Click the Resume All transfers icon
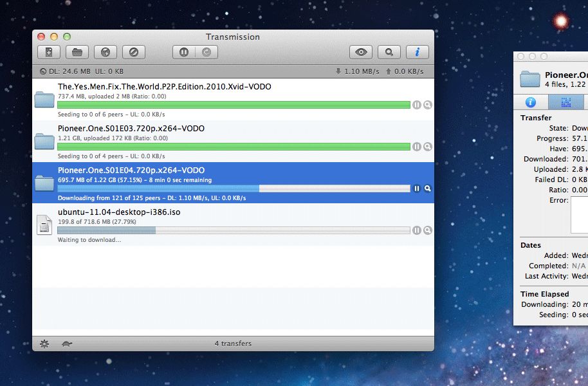This screenshot has width=588, height=386. (207, 51)
